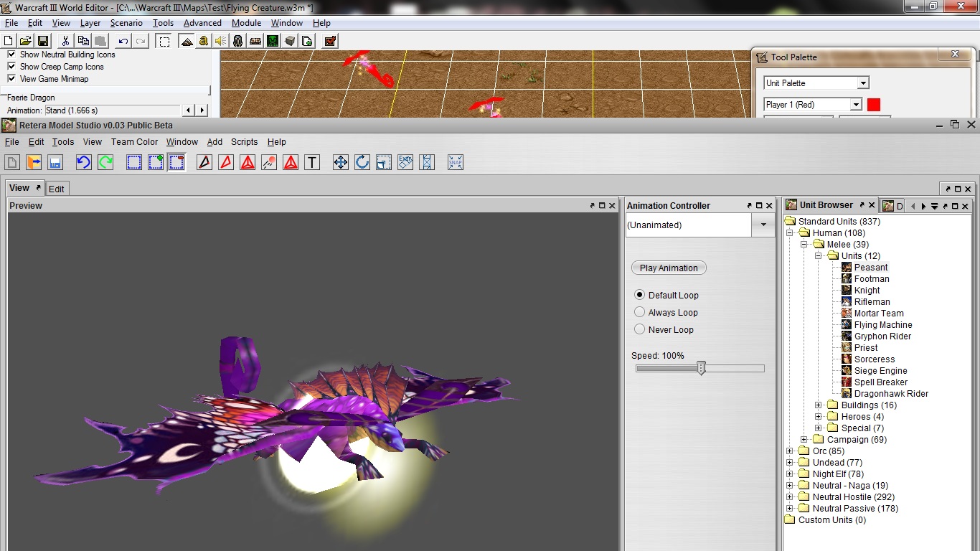Open Trigger Editor 'a' icon

(x=204, y=41)
